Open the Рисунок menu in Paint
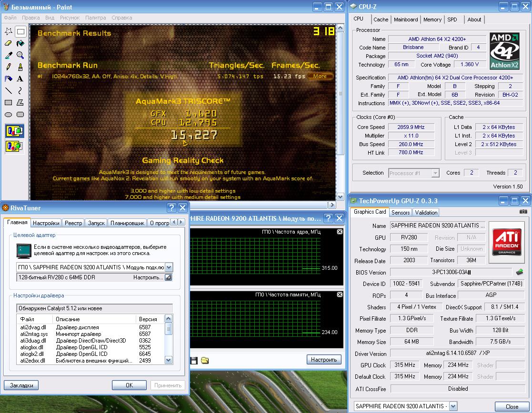 [70, 18]
